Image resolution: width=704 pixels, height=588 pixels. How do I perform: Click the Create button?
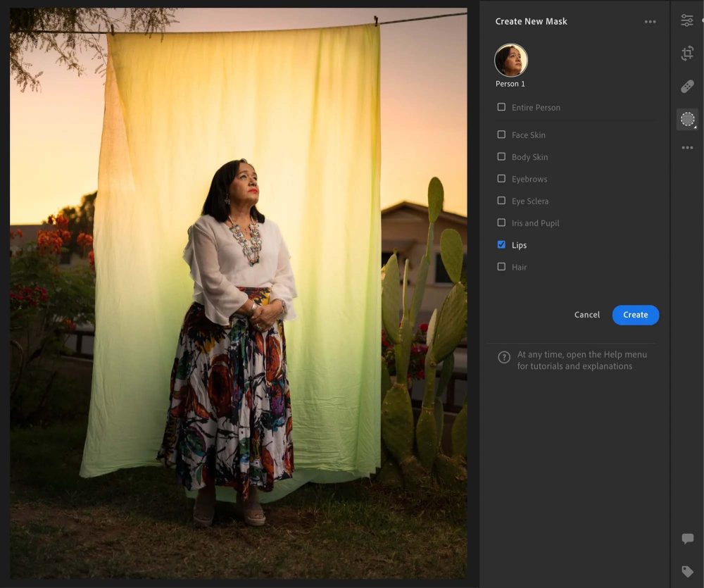[635, 315]
